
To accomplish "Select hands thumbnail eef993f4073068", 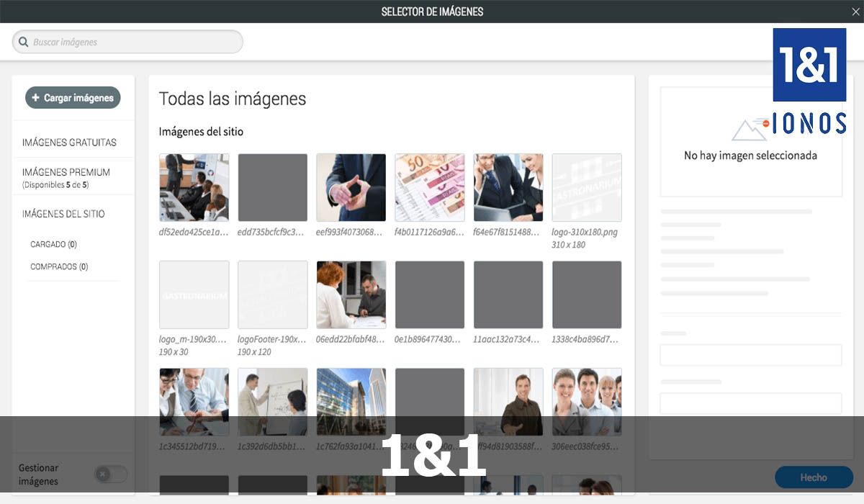I will 351,187.
